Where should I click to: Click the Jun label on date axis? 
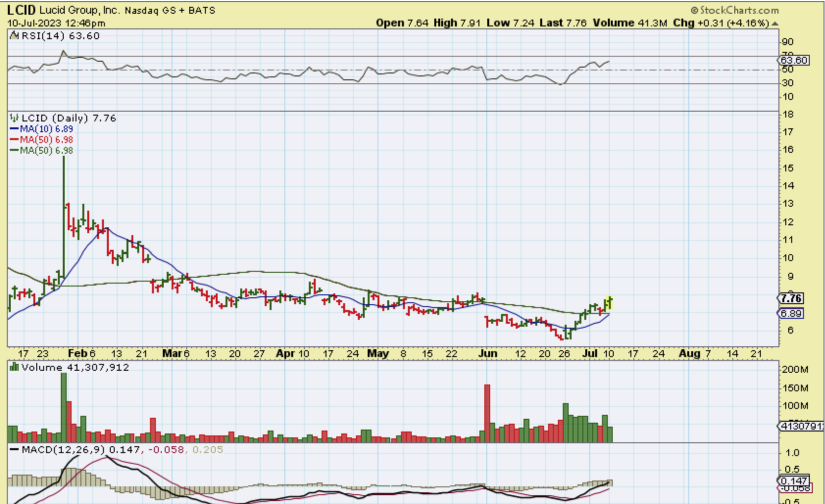pyautogui.click(x=488, y=354)
